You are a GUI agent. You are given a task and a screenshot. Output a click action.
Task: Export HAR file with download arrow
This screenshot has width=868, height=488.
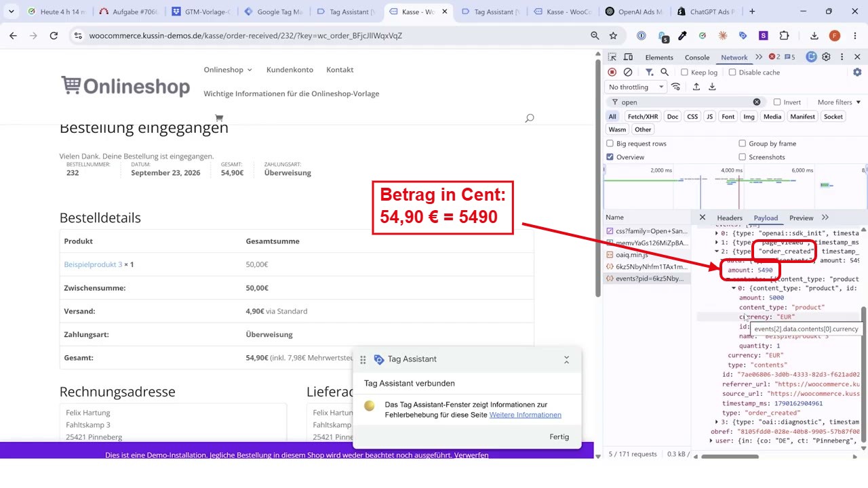click(712, 87)
